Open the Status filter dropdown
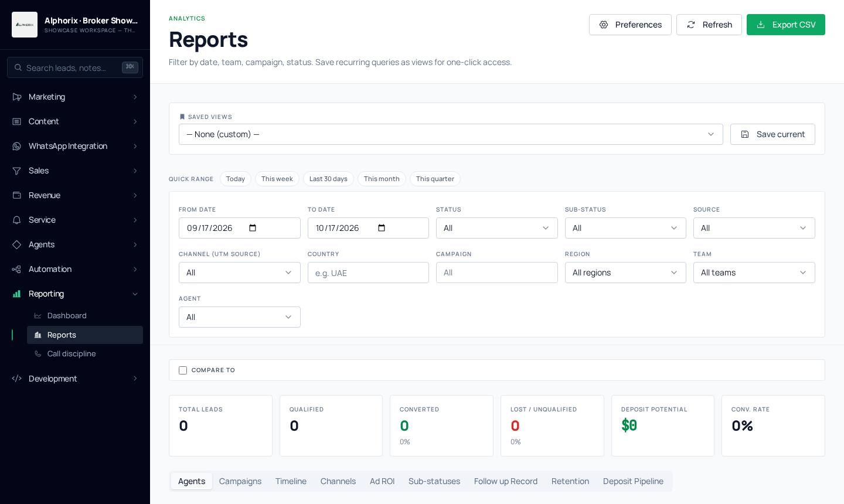 tap(497, 228)
